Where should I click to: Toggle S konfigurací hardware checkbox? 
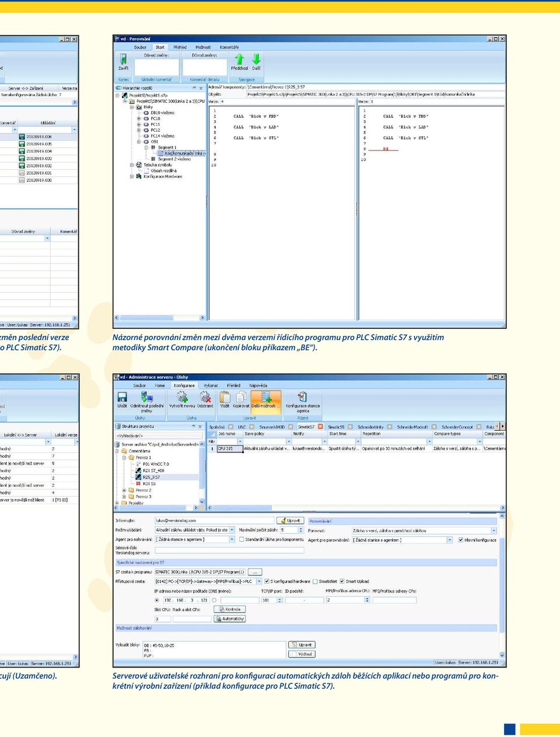point(267,581)
